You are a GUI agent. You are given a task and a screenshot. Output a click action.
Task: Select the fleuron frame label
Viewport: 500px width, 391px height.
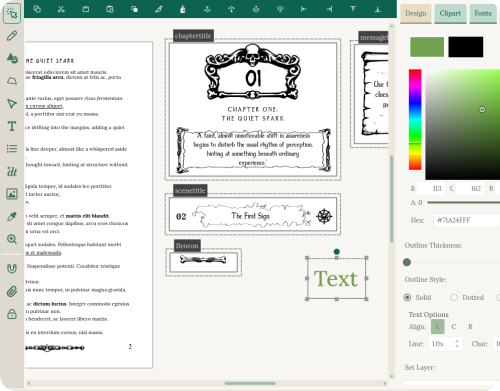coord(187,246)
